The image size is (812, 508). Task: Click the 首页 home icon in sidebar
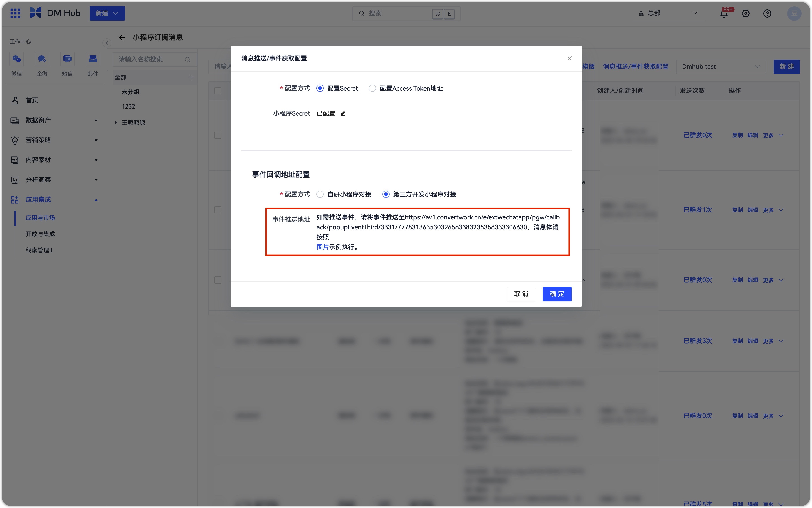[x=15, y=100]
